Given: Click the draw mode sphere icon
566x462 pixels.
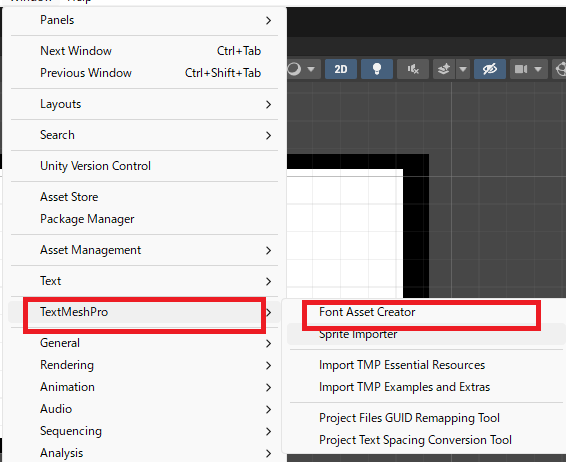Looking at the screenshot, I should (295, 69).
